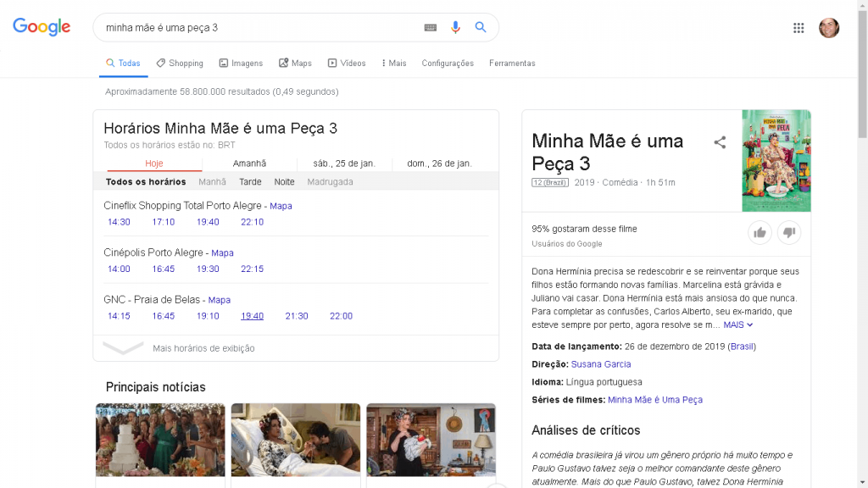868x488 pixels.
Task: Pick the 22:00 GNC showtime
Action: pyautogui.click(x=341, y=316)
